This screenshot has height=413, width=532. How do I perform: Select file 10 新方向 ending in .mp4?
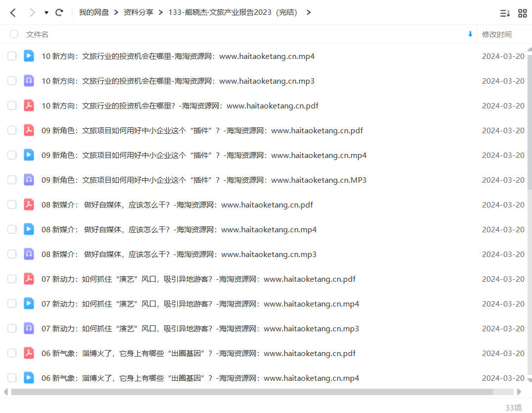pos(178,56)
